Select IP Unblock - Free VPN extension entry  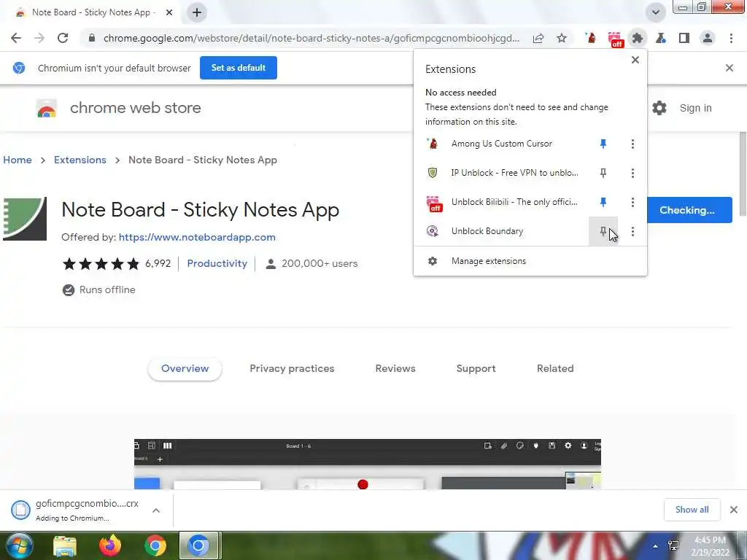[502, 173]
